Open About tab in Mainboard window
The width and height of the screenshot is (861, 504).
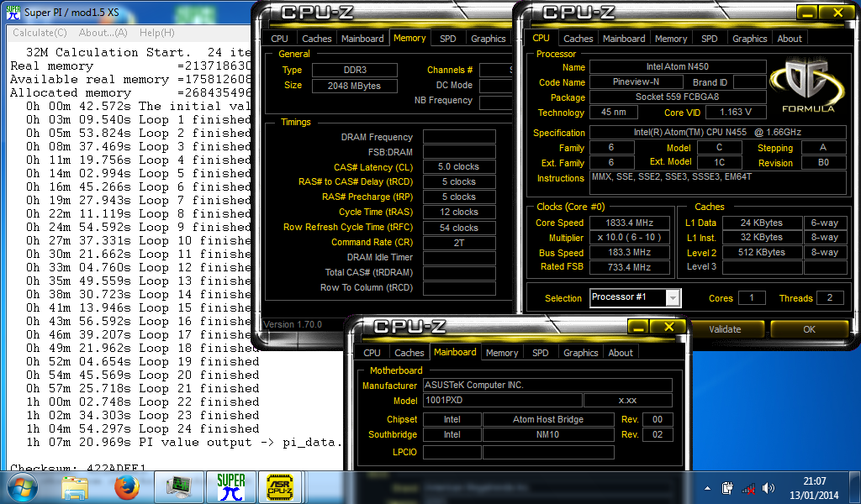[621, 353]
